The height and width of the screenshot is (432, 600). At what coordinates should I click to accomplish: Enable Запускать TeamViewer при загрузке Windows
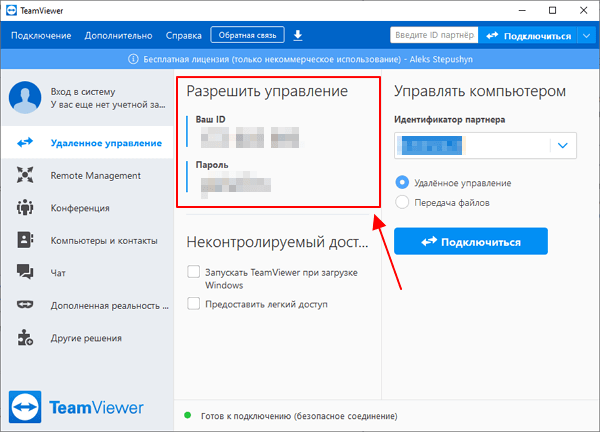[x=194, y=272]
